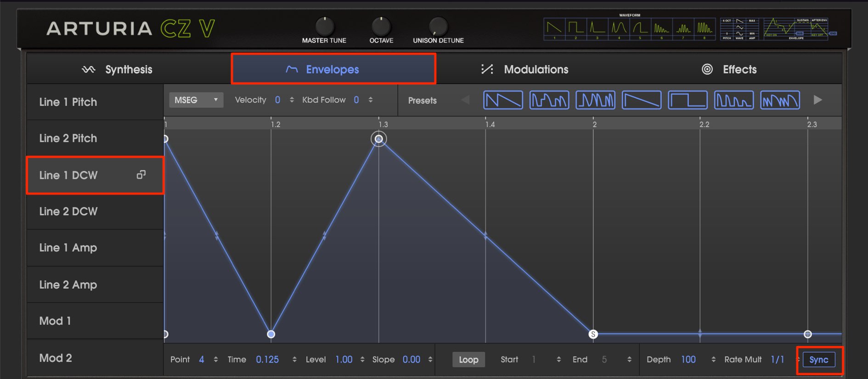
Task: Click the Master Tune knob
Action: click(x=325, y=26)
